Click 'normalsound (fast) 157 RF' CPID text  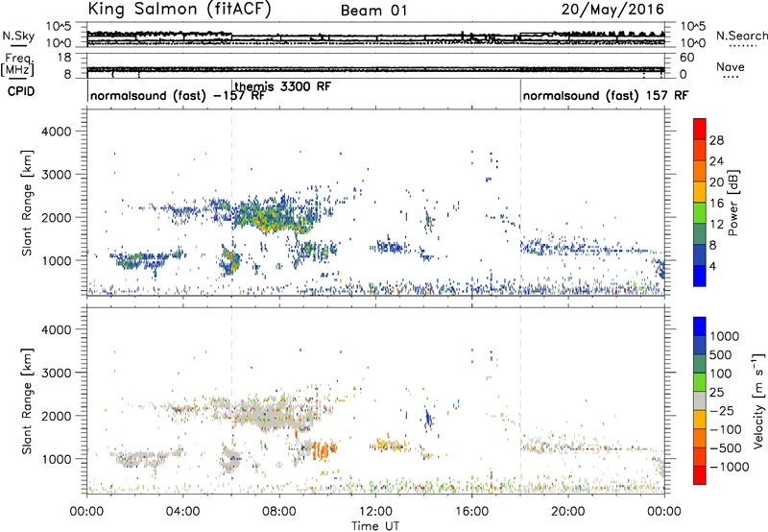coord(606,95)
